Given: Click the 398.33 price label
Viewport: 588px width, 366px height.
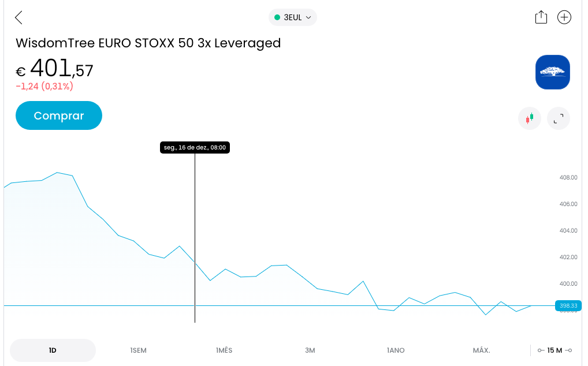Looking at the screenshot, I should coord(567,305).
